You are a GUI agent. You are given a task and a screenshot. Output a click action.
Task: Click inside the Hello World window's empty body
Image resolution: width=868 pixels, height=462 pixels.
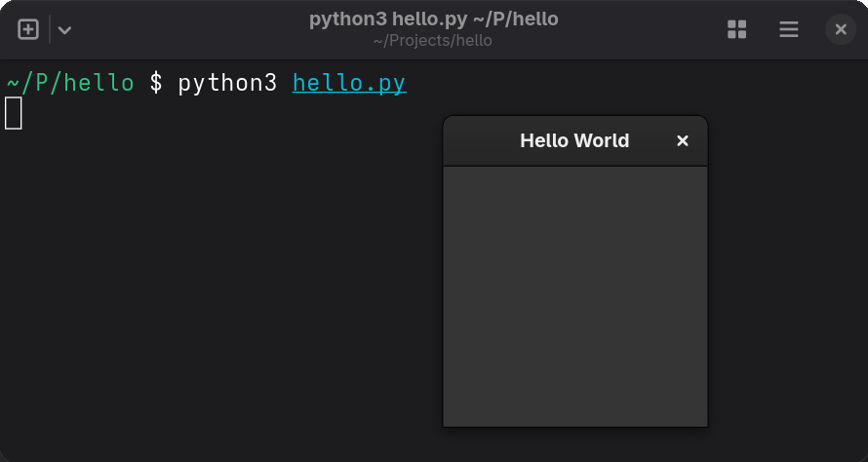coord(574,292)
